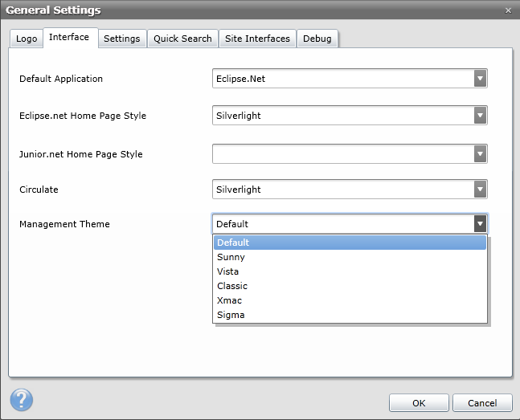The image size is (520, 420).
Task: Switch to the Quick Search tab
Action: point(182,39)
